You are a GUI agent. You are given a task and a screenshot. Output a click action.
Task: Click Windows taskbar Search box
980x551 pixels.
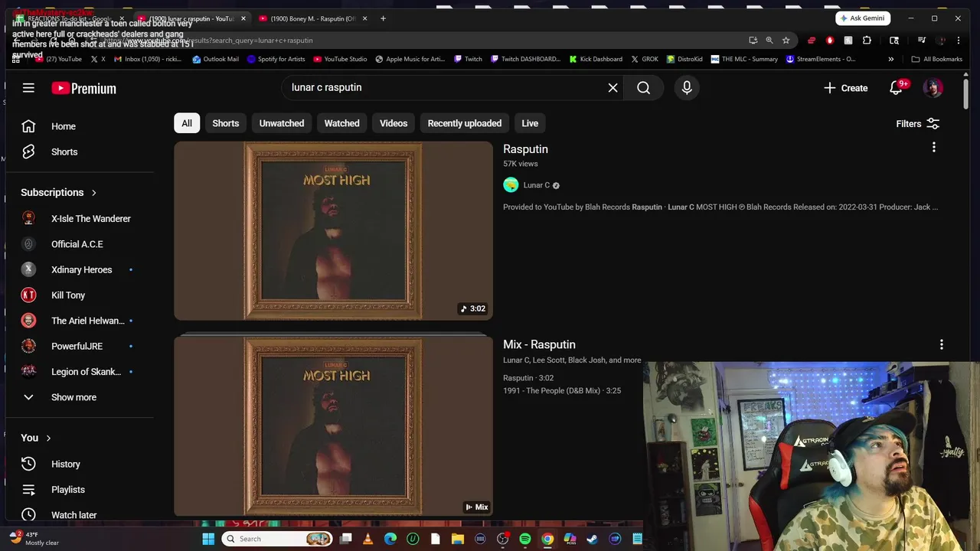coord(277,539)
